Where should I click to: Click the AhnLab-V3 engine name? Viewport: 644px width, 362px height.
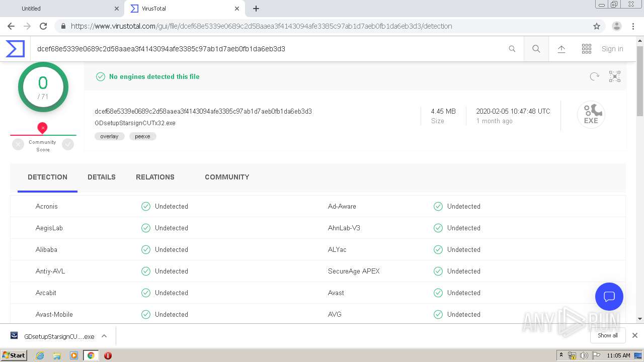click(344, 228)
